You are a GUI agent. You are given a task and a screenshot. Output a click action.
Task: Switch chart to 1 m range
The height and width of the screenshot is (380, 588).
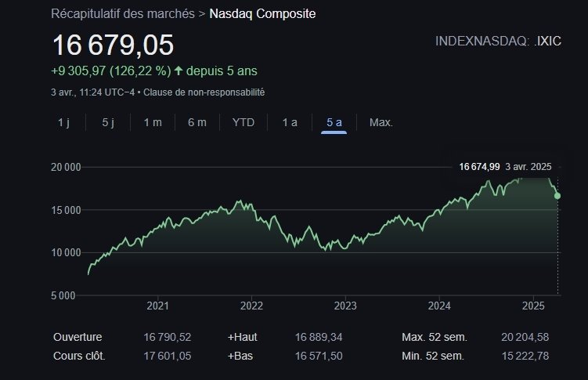click(153, 122)
